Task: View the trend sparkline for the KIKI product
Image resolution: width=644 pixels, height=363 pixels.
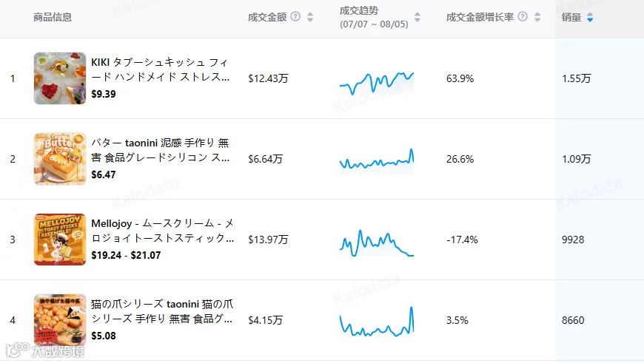Action: click(377, 83)
